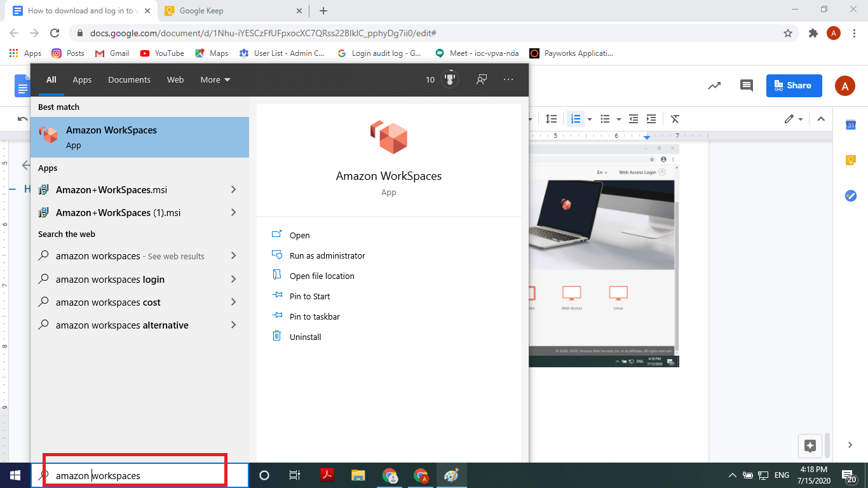The width and height of the screenshot is (868, 488).
Task: Open Task View on the taskbar
Action: pos(295,475)
